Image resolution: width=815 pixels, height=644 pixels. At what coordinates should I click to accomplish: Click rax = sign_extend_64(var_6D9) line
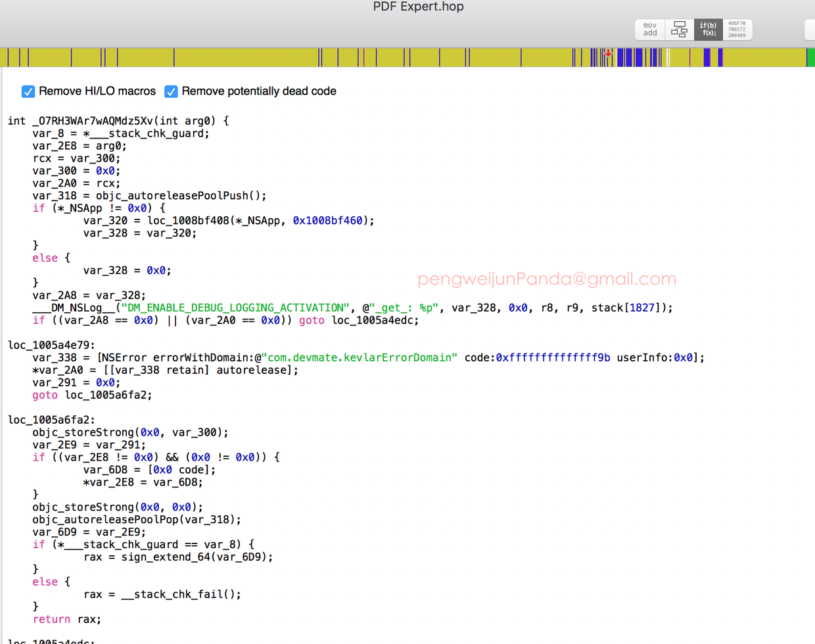[178, 557]
